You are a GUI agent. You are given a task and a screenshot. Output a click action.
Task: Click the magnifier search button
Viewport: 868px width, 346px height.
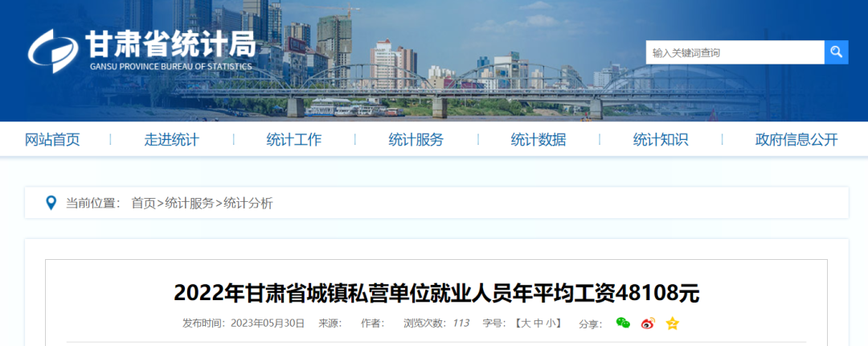point(836,52)
